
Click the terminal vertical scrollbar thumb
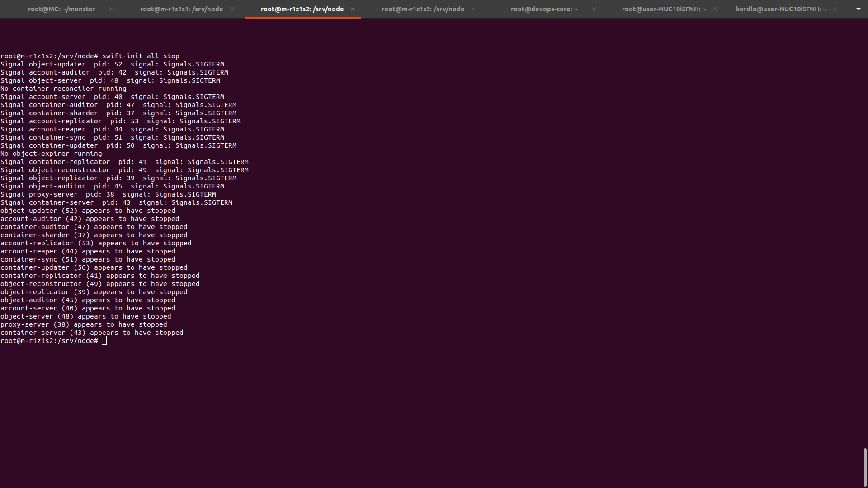coord(865,467)
